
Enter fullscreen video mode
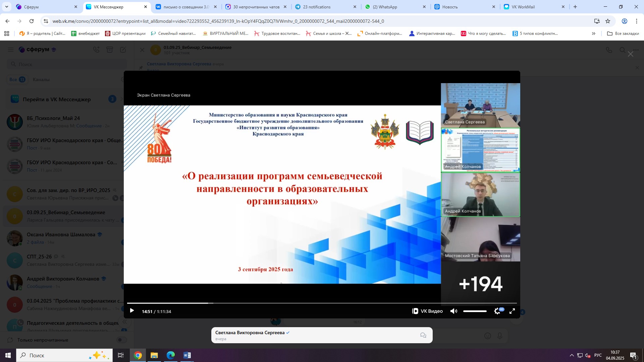[512, 311]
